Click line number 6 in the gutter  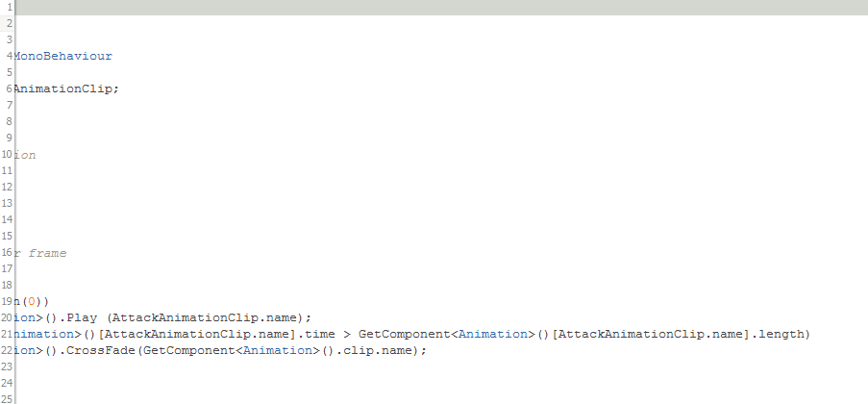10,88
